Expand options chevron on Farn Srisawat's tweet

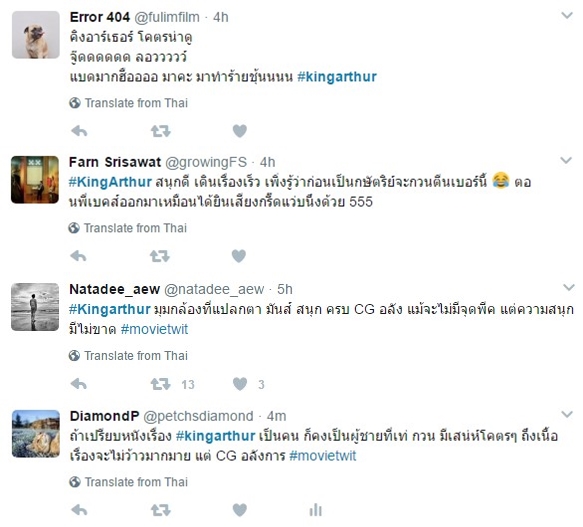(566, 160)
